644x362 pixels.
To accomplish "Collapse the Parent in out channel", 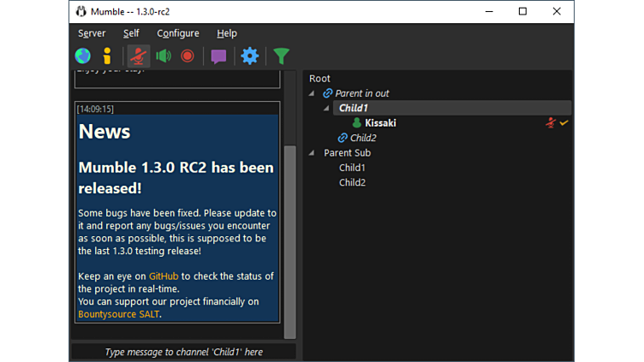I will click(x=312, y=93).
